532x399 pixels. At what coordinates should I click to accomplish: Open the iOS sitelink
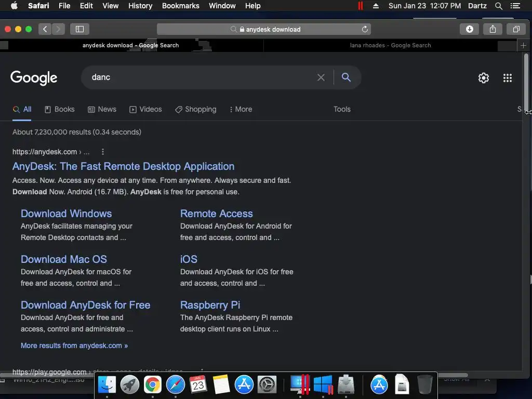click(189, 259)
